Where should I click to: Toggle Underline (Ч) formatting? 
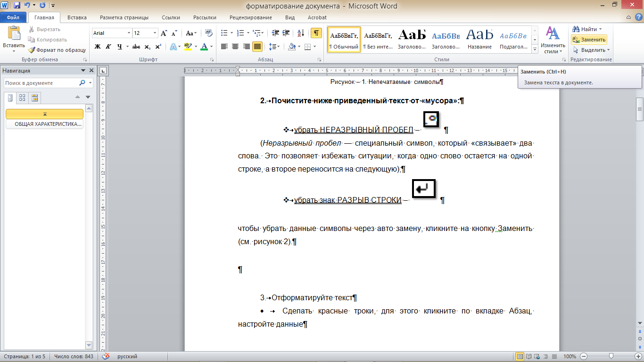click(x=120, y=46)
